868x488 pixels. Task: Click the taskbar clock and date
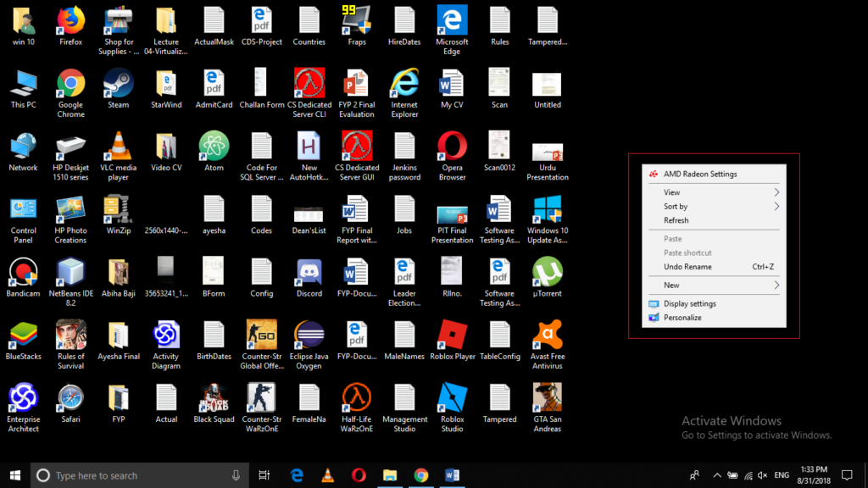point(814,475)
